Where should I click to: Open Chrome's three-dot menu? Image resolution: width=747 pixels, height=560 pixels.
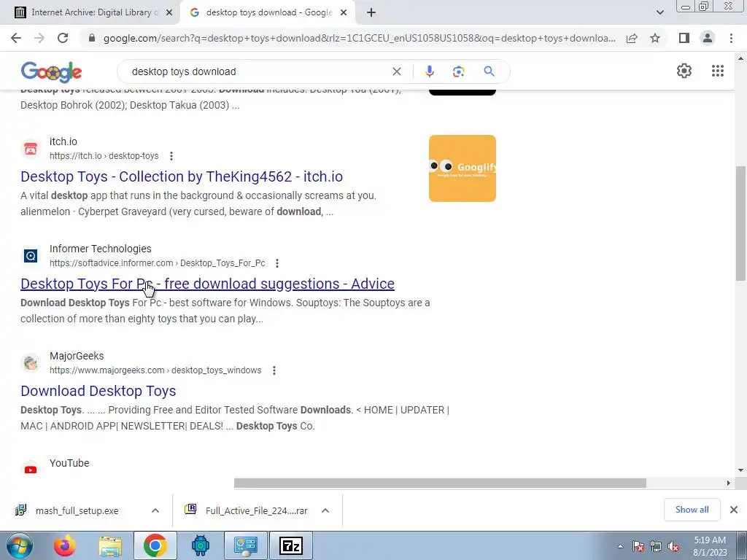click(x=731, y=38)
